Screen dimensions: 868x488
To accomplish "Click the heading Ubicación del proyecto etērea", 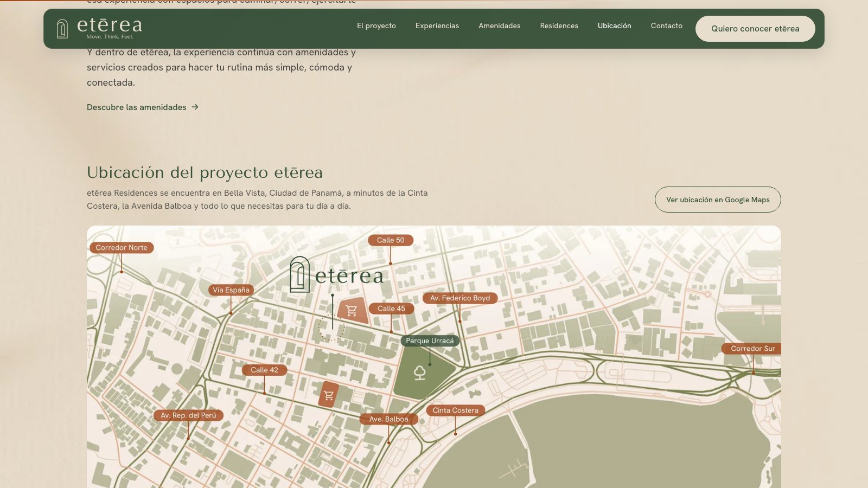I will pyautogui.click(x=205, y=172).
